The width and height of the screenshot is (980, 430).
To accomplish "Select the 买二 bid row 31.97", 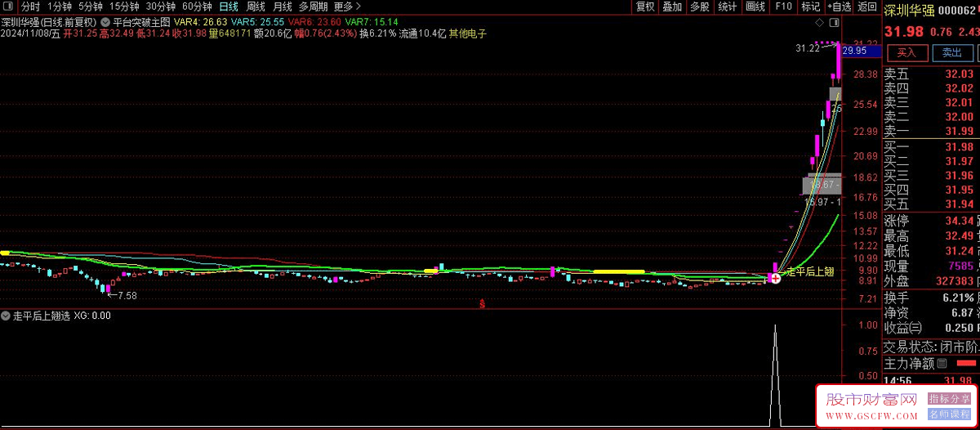I will tap(930, 162).
